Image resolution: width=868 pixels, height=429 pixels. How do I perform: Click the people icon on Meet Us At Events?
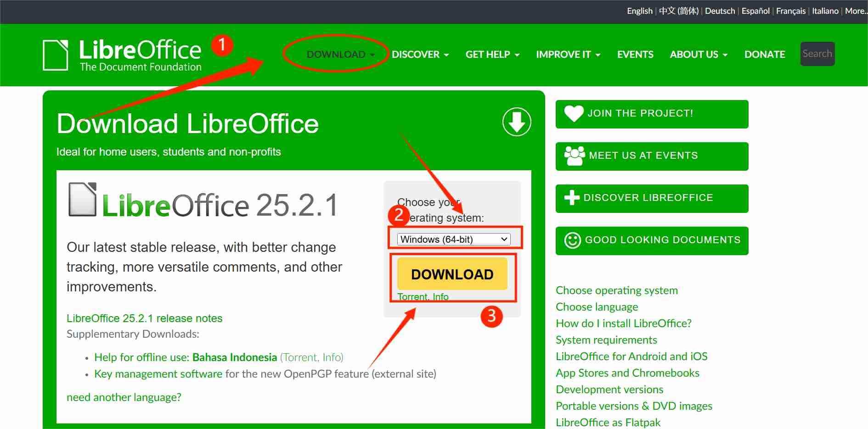tap(574, 156)
